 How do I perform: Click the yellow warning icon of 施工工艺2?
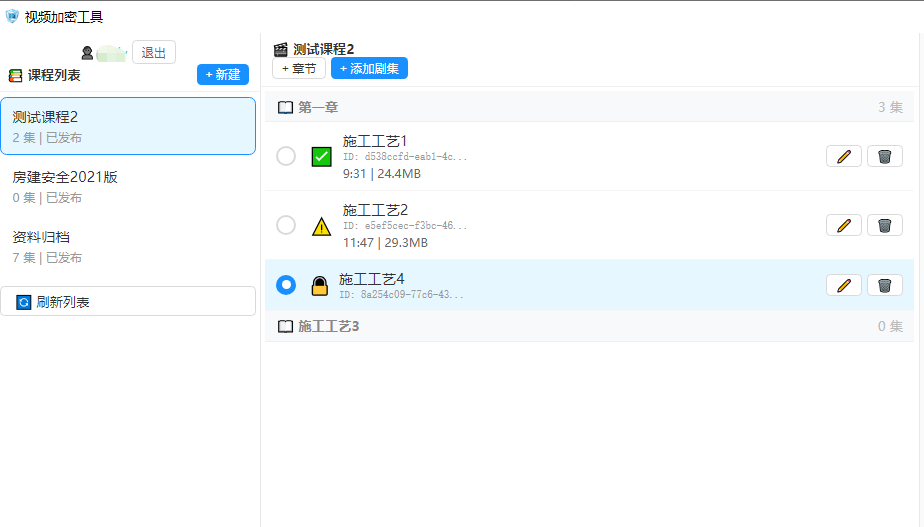[321, 226]
